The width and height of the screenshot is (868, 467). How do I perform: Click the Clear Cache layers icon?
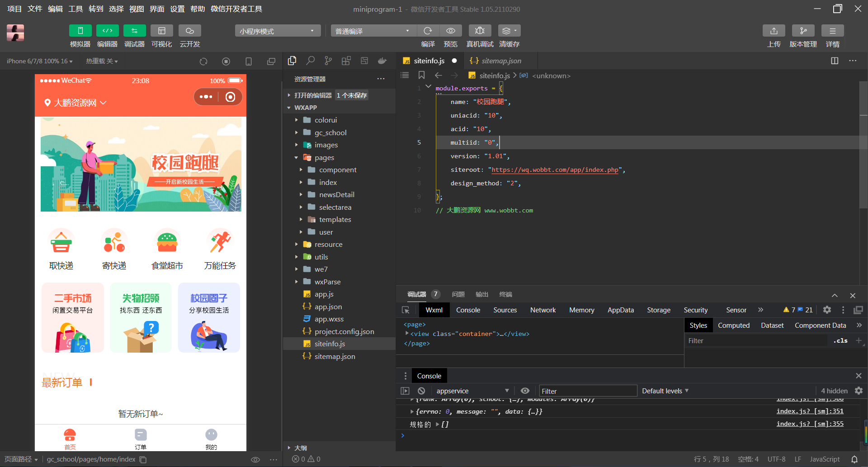(x=509, y=31)
